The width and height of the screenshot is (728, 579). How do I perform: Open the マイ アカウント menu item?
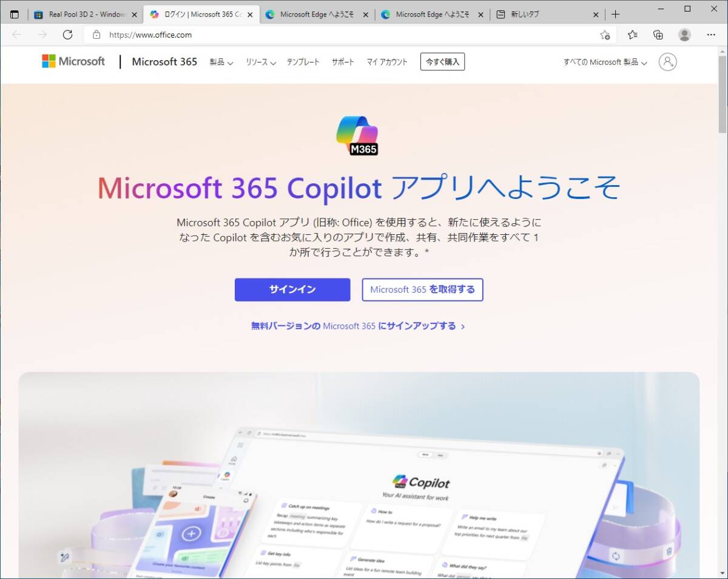click(x=387, y=62)
